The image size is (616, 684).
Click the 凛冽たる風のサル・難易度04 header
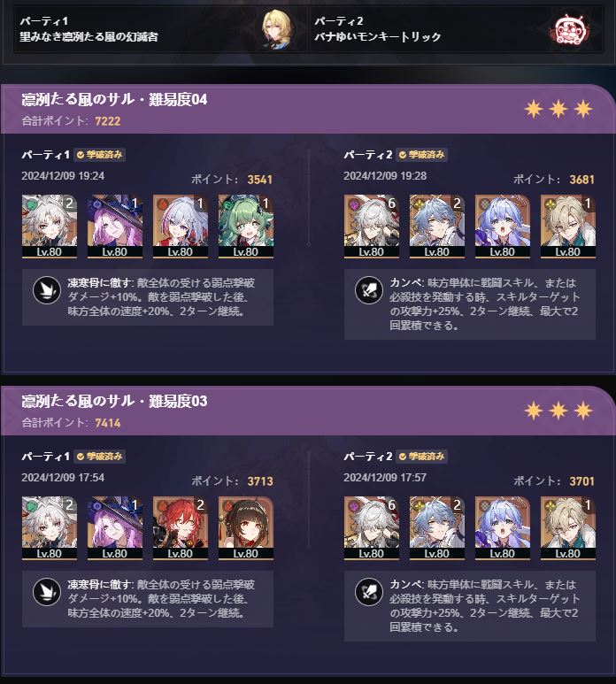(x=114, y=99)
